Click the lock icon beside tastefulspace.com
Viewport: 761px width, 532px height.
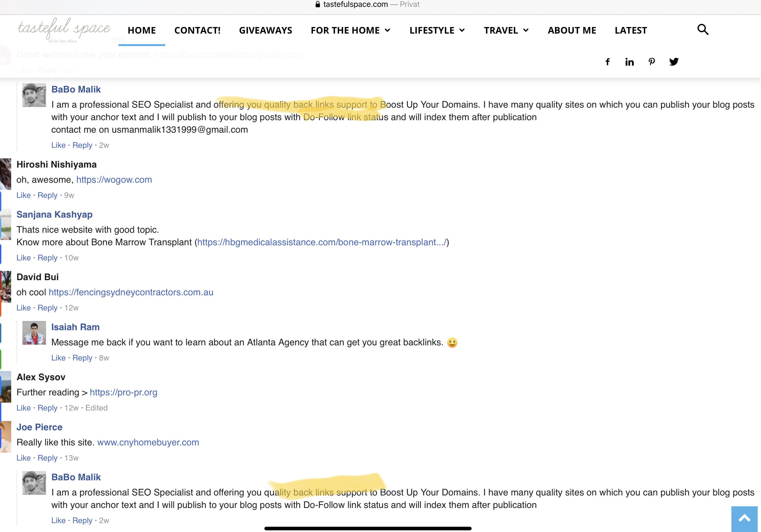[x=318, y=4]
